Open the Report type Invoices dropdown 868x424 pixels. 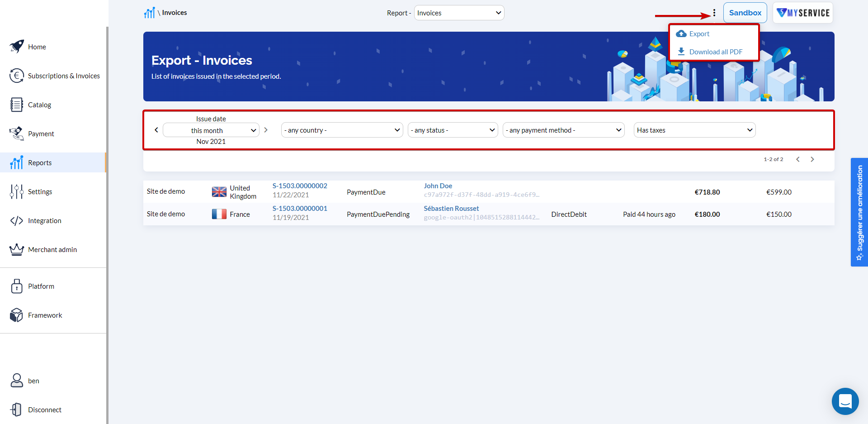459,13
